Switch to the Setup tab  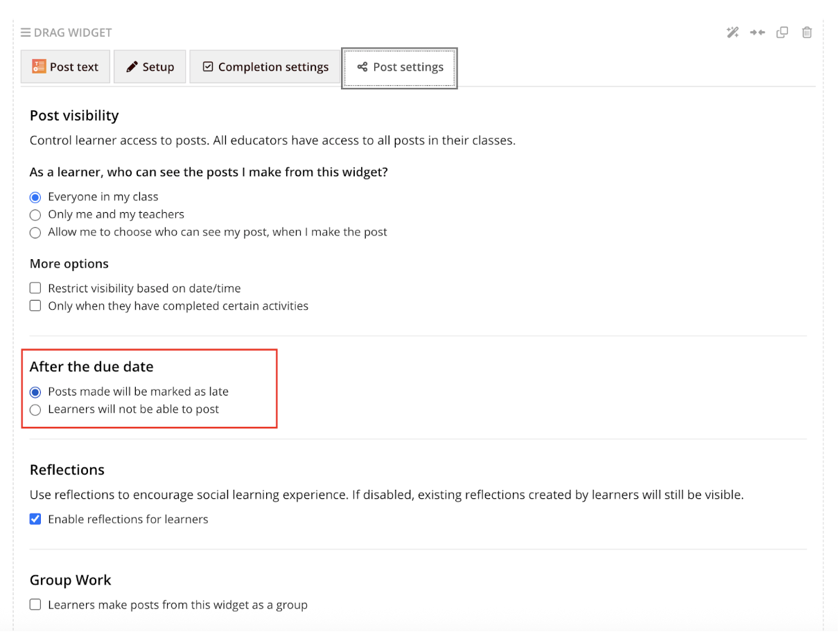pos(150,67)
